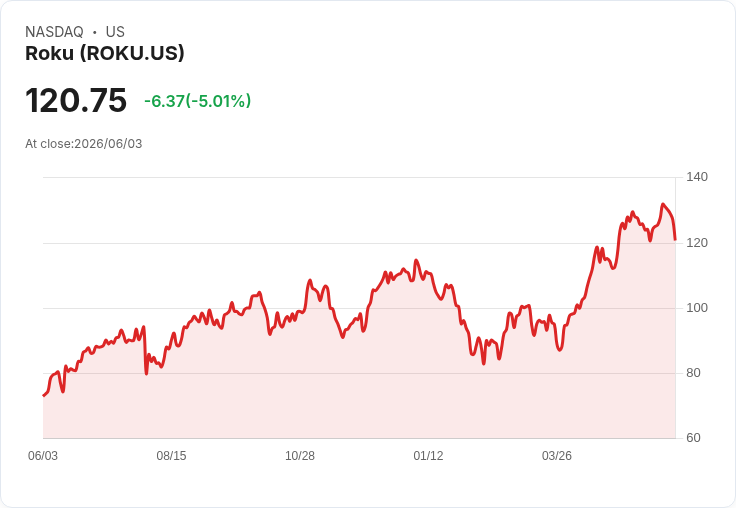Click the At close:2026/06/03 timestamp
Image resolution: width=736 pixels, height=508 pixels.
click(x=84, y=144)
